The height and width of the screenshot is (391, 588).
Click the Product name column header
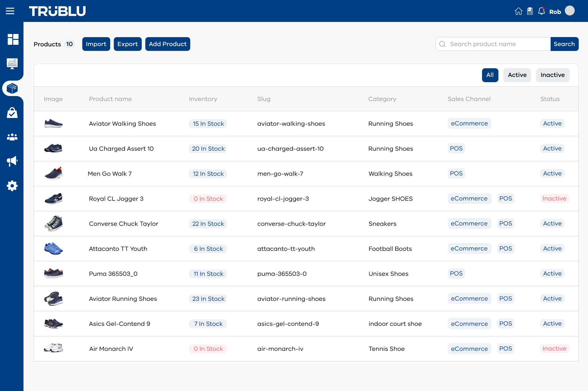click(x=110, y=99)
